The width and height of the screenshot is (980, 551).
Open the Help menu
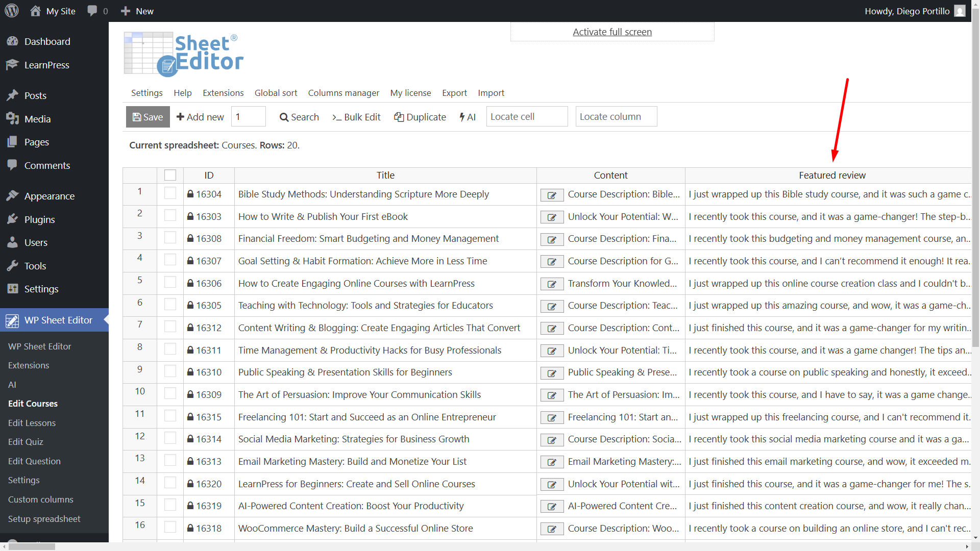[x=182, y=93]
